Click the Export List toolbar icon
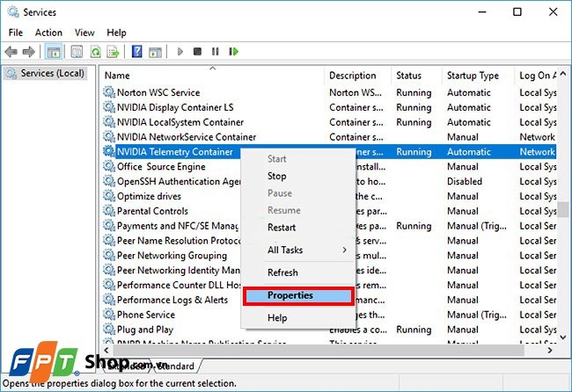Image resolution: width=572 pixels, height=392 pixels. point(113,52)
